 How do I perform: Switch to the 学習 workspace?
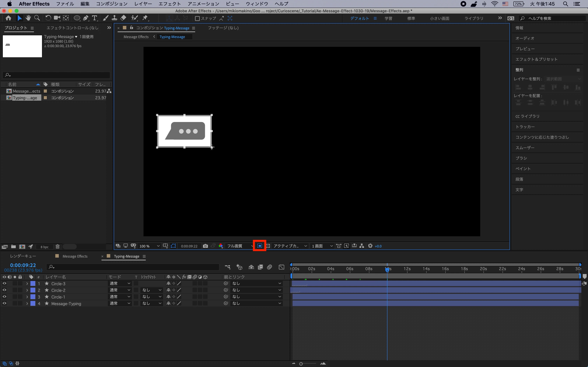pos(388,19)
